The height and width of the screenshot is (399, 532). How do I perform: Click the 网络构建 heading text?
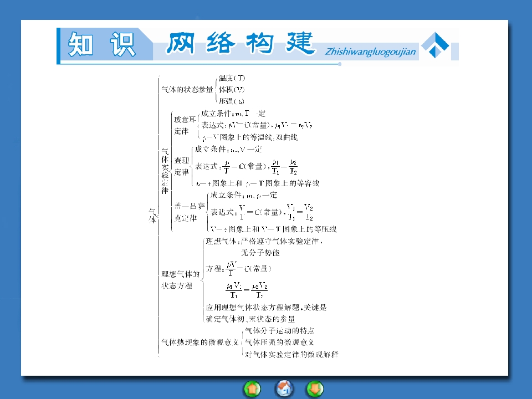[241, 44]
